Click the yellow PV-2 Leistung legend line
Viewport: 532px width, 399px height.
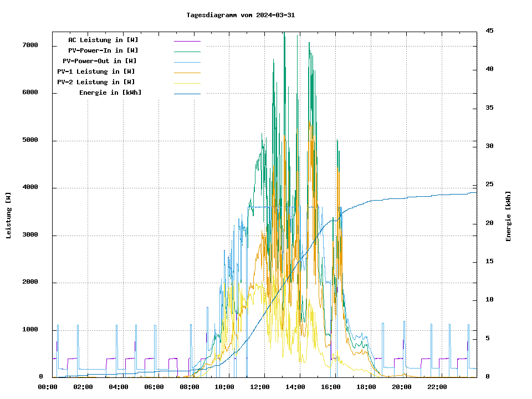[187, 83]
